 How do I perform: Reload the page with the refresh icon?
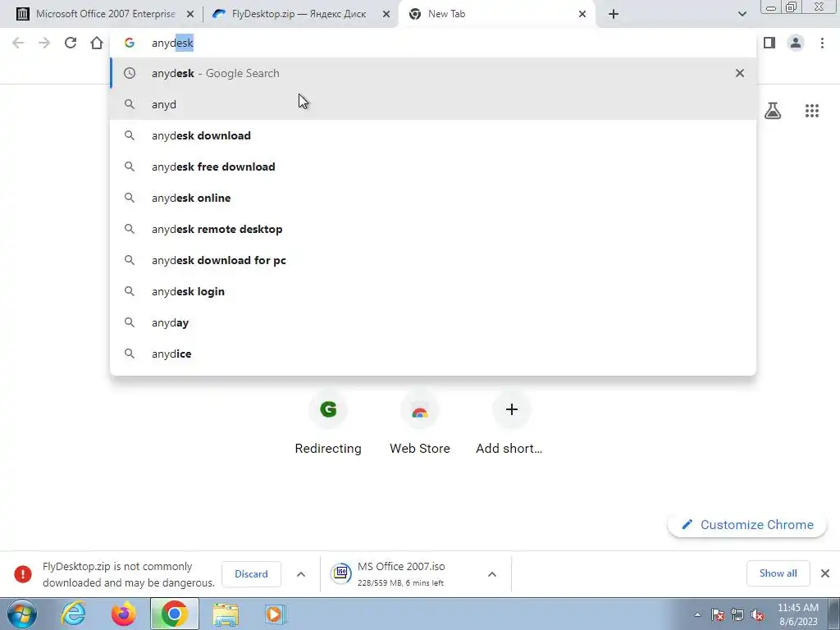click(71, 43)
